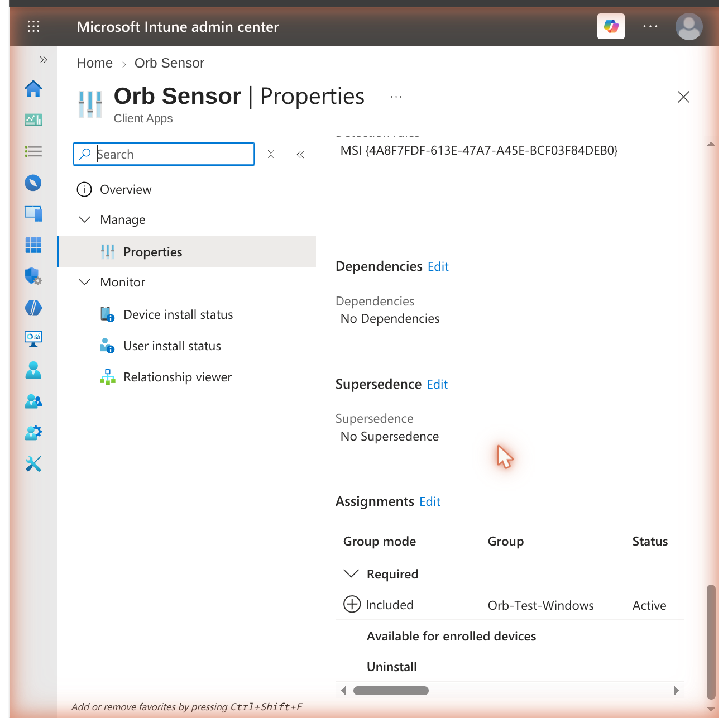Image resolution: width=728 pixels, height=727 pixels.
Task: Focus the menu Search box
Action: pyautogui.click(x=164, y=154)
